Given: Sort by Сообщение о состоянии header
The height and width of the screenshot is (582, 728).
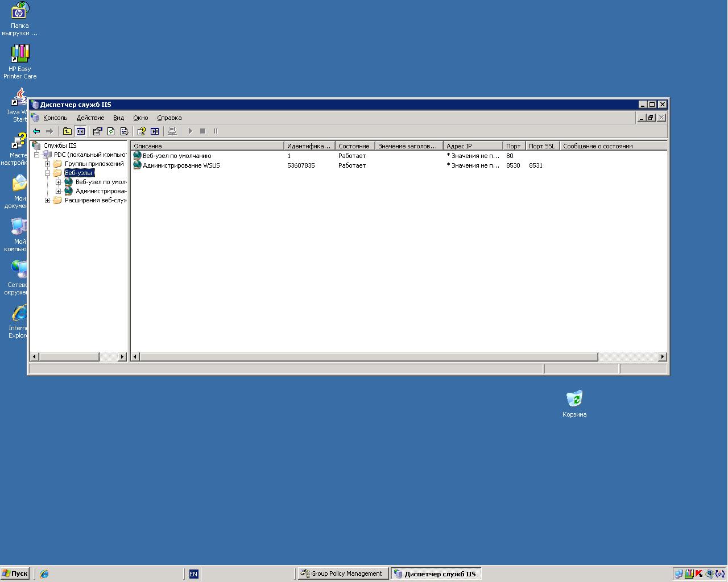Looking at the screenshot, I should pos(613,146).
